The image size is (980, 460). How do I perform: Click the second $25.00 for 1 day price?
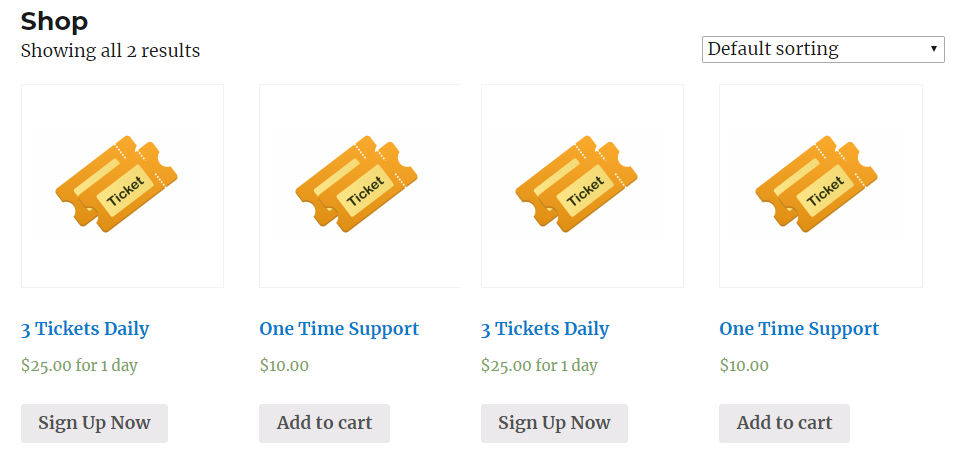click(539, 366)
